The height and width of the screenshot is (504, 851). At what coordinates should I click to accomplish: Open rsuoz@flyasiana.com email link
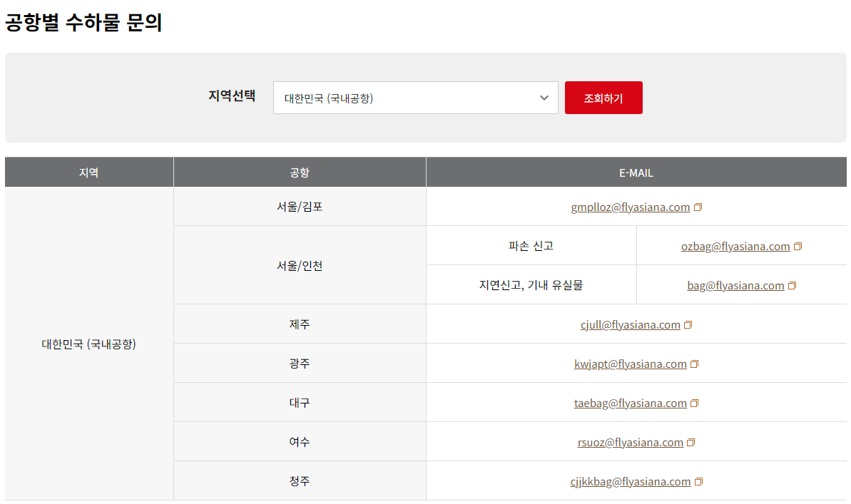coord(630,442)
